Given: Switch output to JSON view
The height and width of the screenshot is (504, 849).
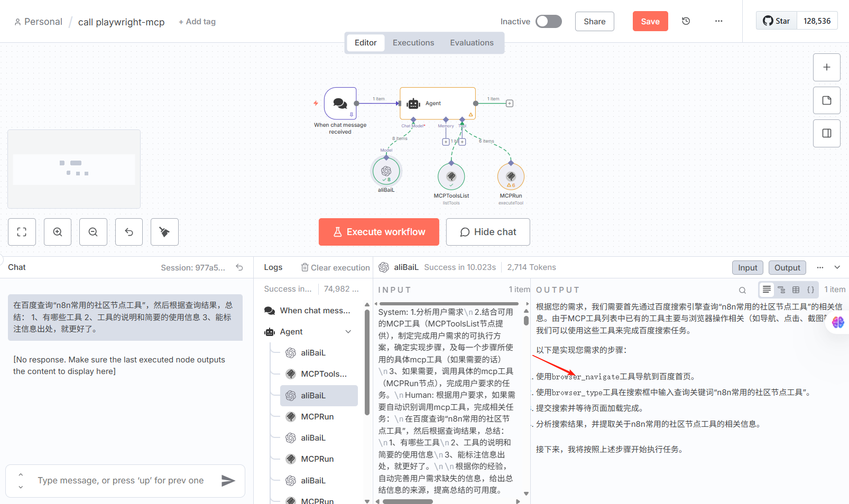Looking at the screenshot, I should (810, 290).
